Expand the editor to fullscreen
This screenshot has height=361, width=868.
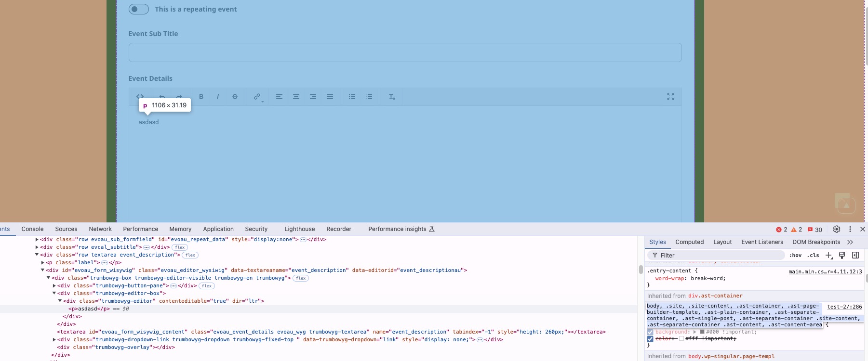click(x=670, y=97)
